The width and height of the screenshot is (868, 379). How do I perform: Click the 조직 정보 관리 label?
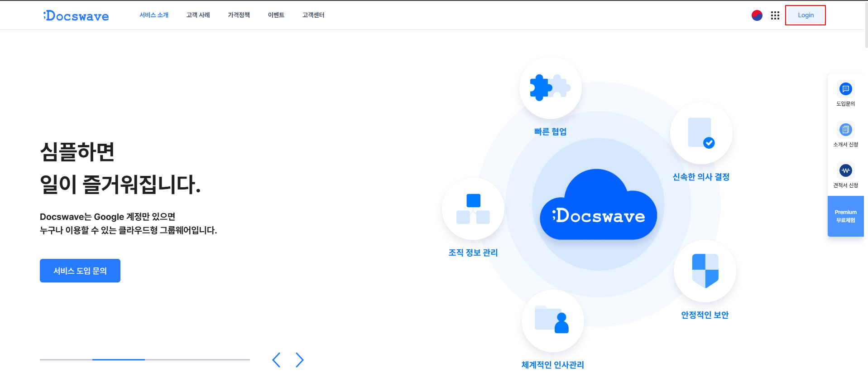click(473, 253)
